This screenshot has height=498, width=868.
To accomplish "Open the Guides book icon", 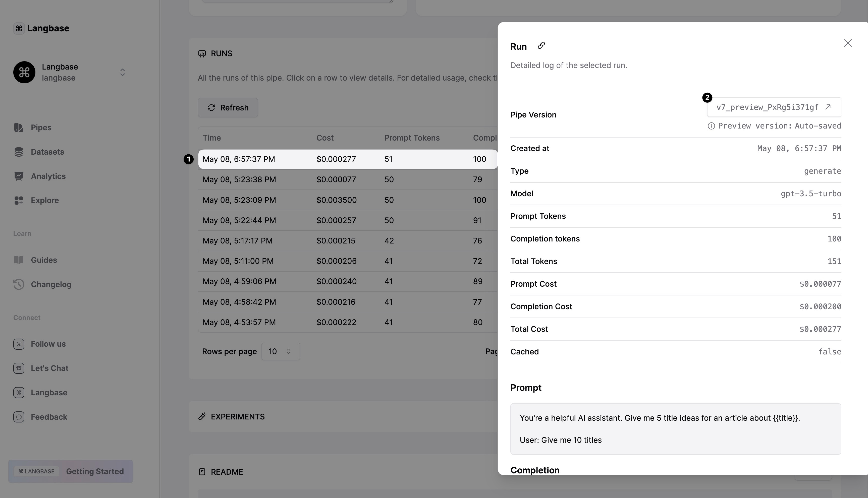I will (x=19, y=260).
